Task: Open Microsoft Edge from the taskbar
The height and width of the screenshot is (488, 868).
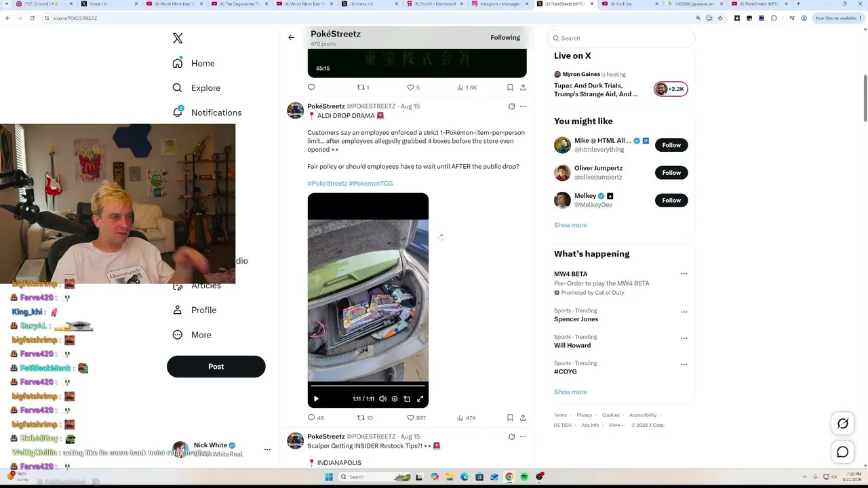Action: tap(465, 477)
